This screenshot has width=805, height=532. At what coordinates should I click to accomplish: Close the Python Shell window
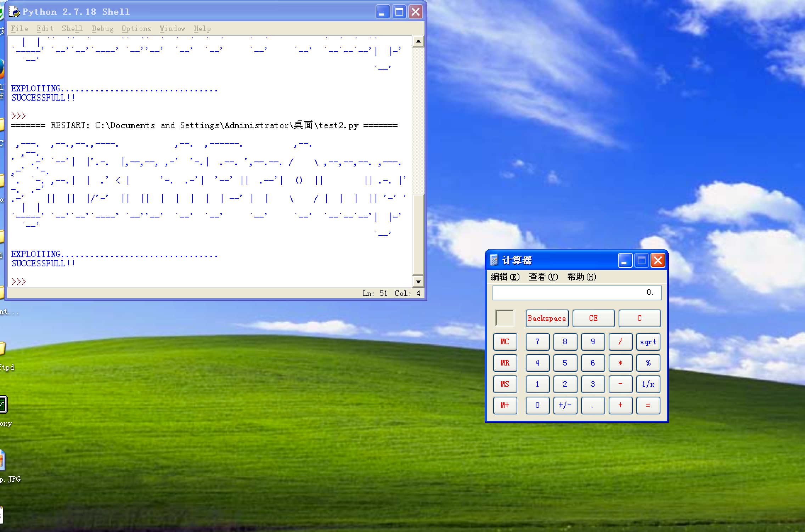[x=416, y=12]
